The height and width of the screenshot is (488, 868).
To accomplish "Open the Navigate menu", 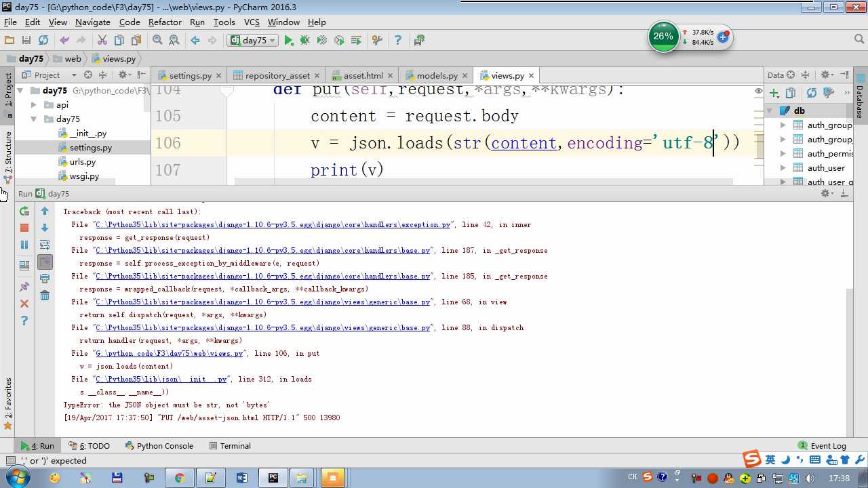I will coord(93,22).
